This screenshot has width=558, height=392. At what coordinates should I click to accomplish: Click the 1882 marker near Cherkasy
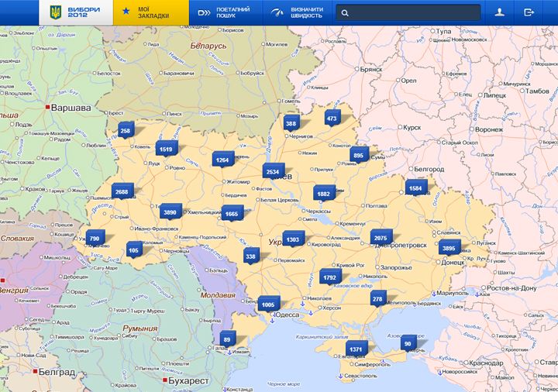(x=323, y=193)
